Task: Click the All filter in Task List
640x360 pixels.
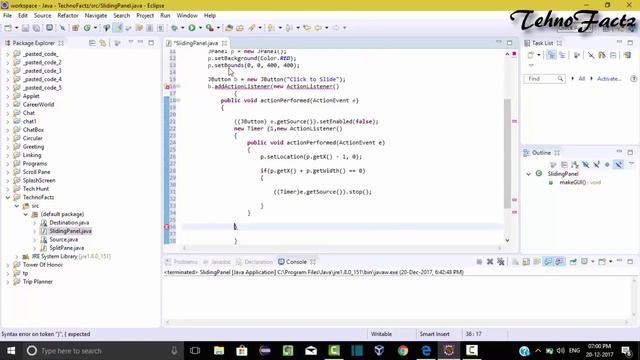Action: [582, 78]
